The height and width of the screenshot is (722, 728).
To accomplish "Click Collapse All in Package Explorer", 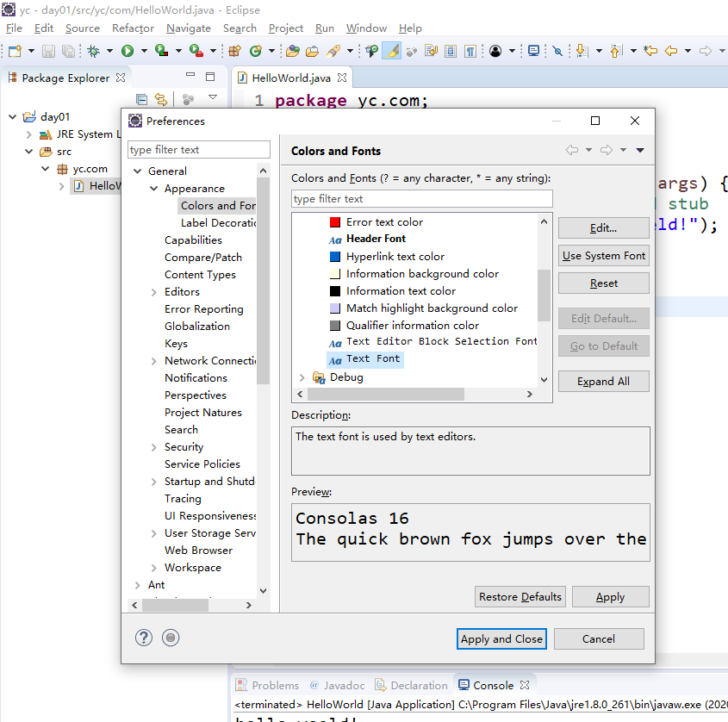I will tap(141, 99).
